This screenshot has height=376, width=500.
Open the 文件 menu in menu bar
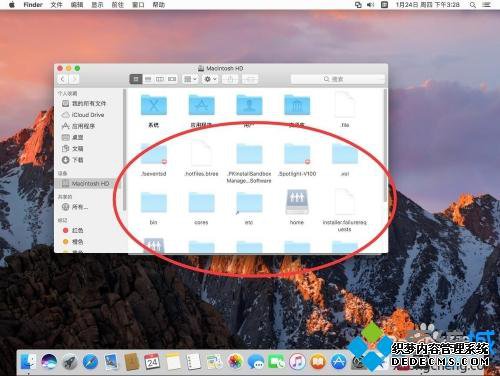coord(56,5)
